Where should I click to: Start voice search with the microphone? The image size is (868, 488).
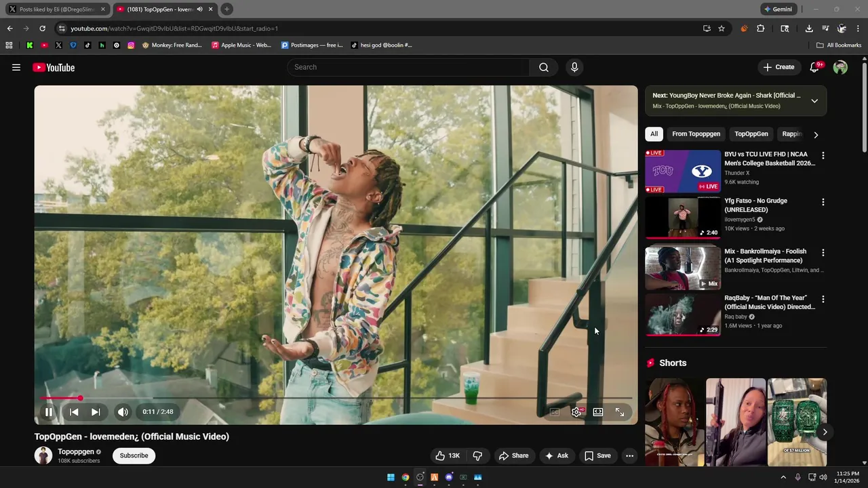click(574, 67)
